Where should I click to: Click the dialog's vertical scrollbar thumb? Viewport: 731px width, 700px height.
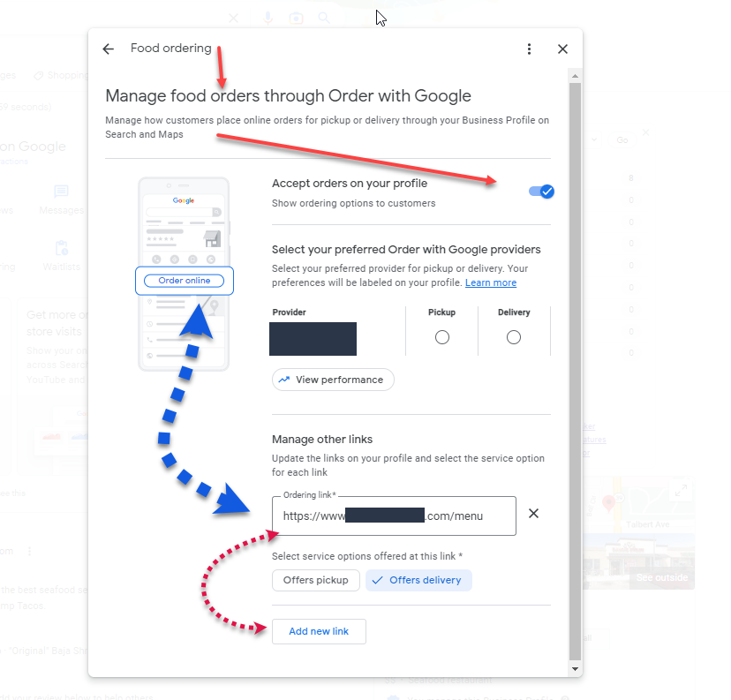coord(575,372)
